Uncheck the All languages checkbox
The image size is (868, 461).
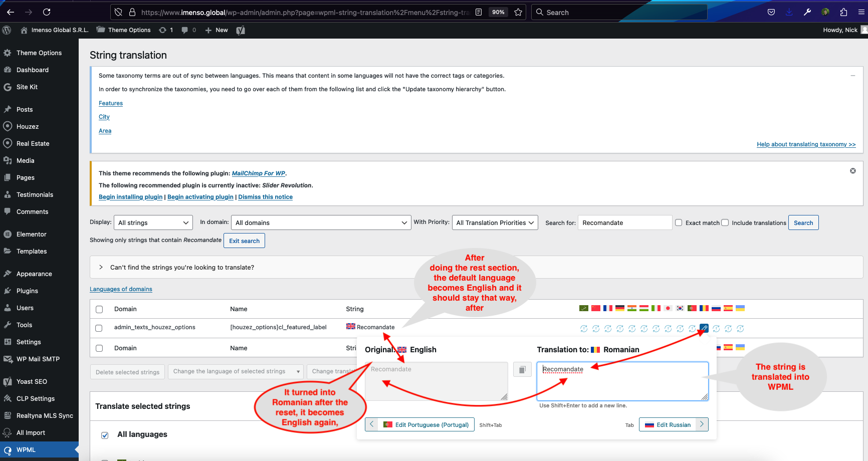pyautogui.click(x=105, y=435)
